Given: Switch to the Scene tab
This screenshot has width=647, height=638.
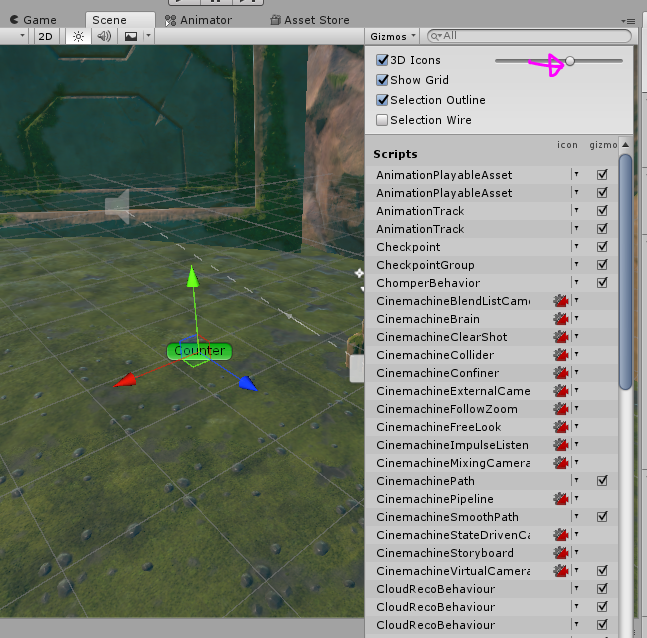Looking at the screenshot, I should (120, 20).
